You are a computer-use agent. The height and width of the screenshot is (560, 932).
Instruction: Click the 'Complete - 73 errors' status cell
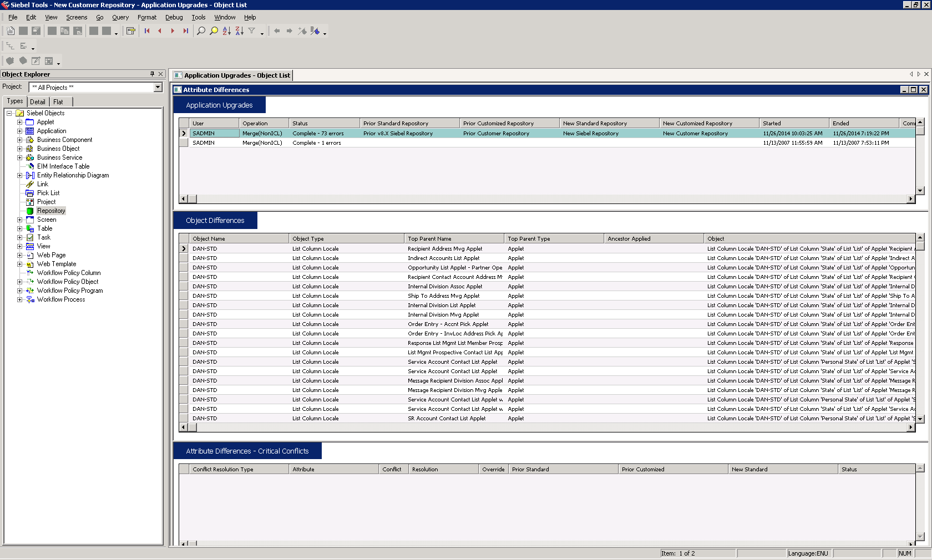pyautogui.click(x=325, y=133)
